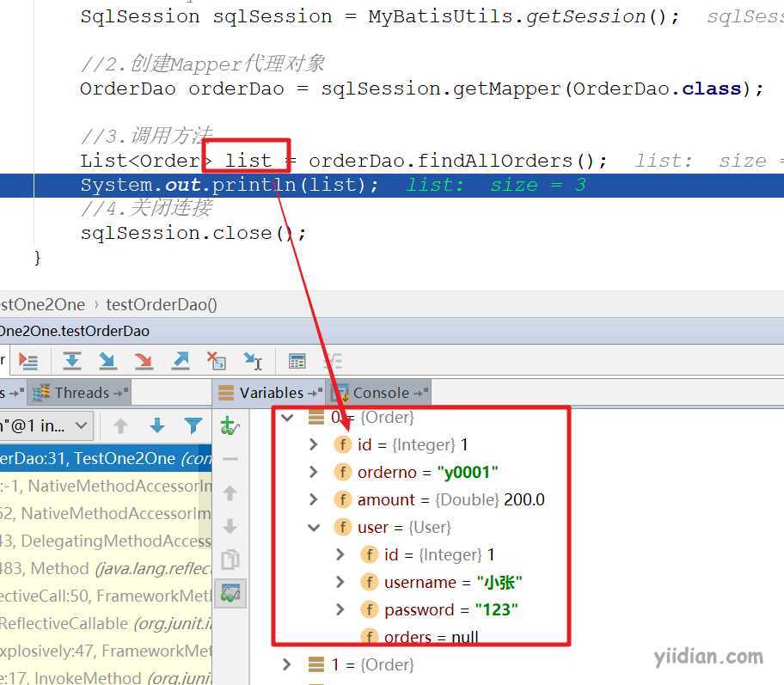Open the thread selector dropdown

(x=46, y=426)
